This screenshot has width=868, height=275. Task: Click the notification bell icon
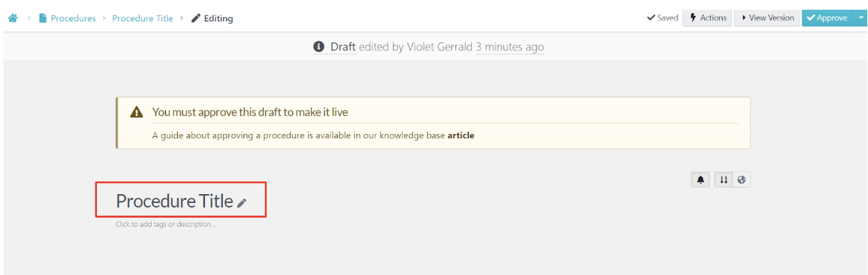tap(700, 180)
